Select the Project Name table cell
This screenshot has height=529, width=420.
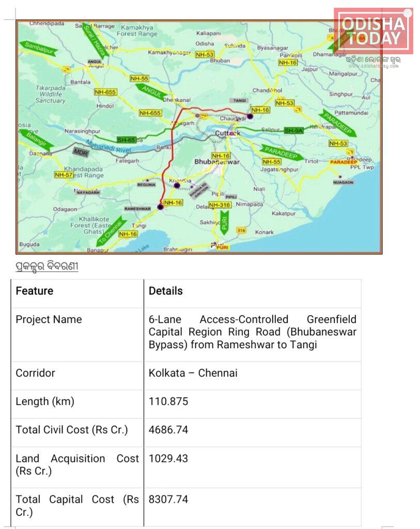pos(49,319)
